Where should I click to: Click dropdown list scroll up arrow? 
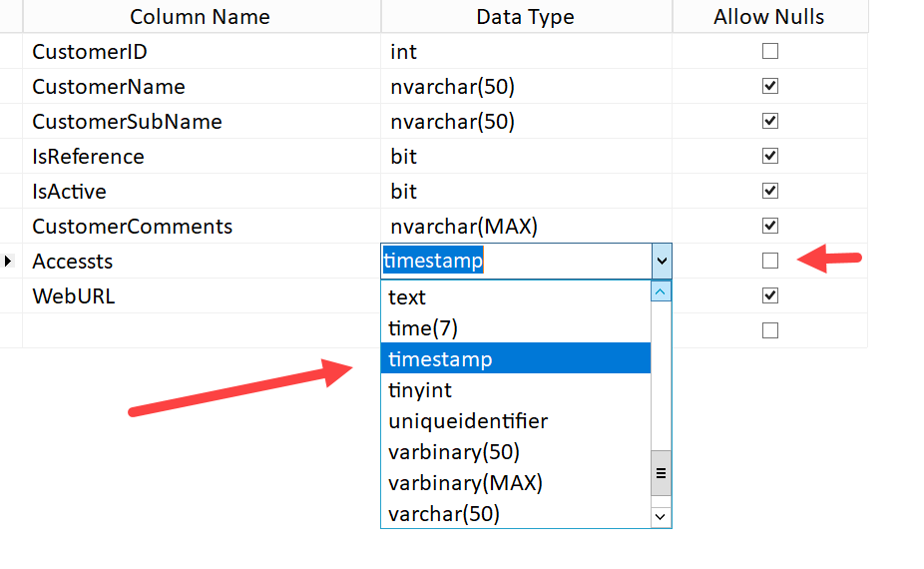(x=661, y=291)
